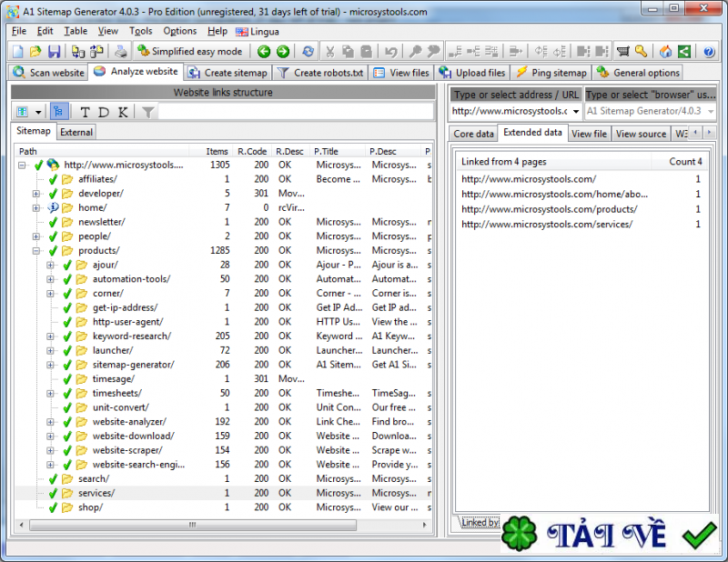The width and height of the screenshot is (728, 562).
Task: Toggle the T filter button
Action: [x=85, y=112]
